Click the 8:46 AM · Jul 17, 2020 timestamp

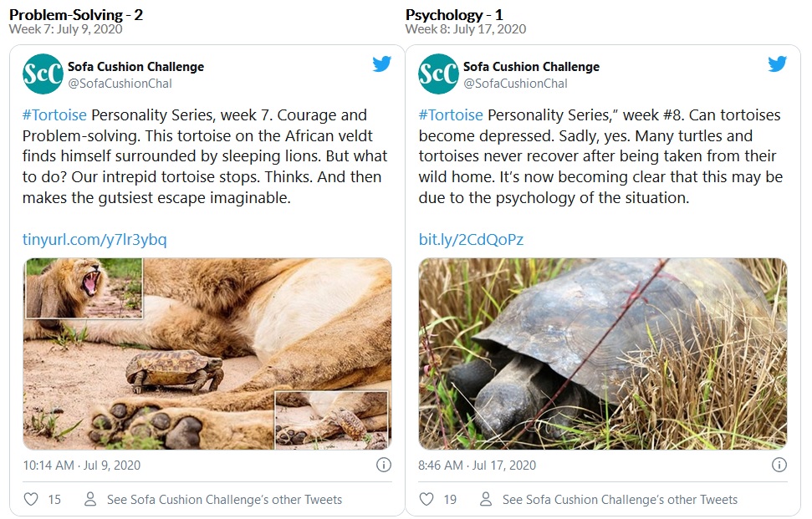coord(477,465)
